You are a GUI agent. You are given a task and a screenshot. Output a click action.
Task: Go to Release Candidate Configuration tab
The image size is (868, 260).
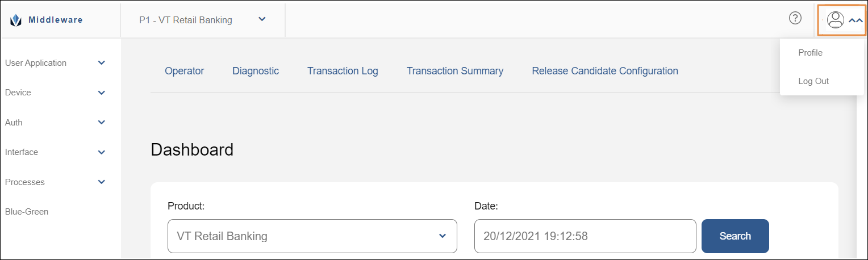[605, 71]
